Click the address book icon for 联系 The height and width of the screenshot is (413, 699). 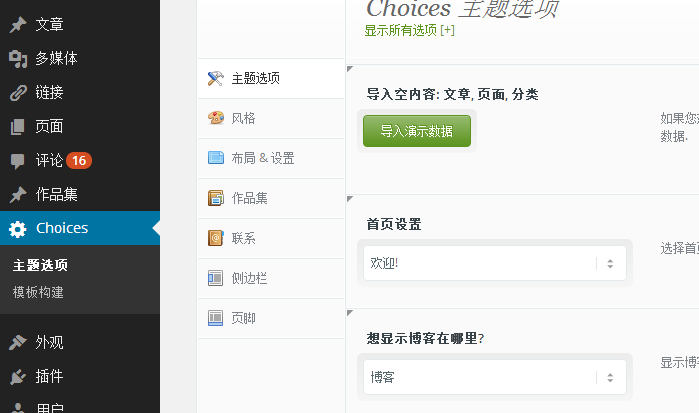pos(216,238)
